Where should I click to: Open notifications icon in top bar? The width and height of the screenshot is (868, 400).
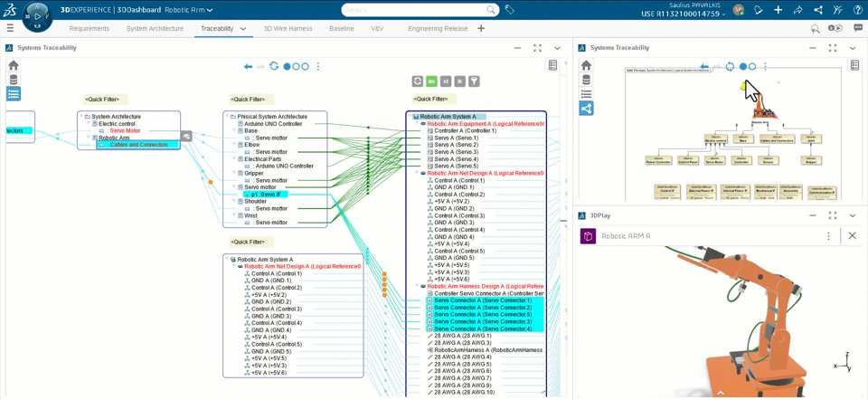759,9
